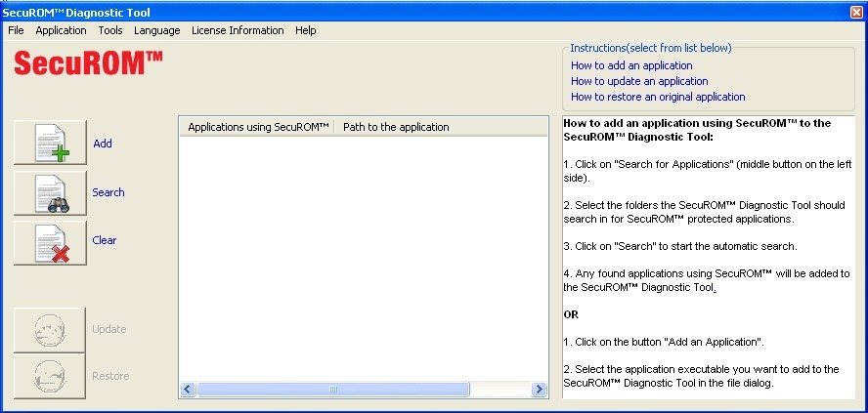The height and width of the screenshot is (413, 868).
Task: Click instruction step '3. Click on "Search"' text
Action: click(x=680, y=247)
